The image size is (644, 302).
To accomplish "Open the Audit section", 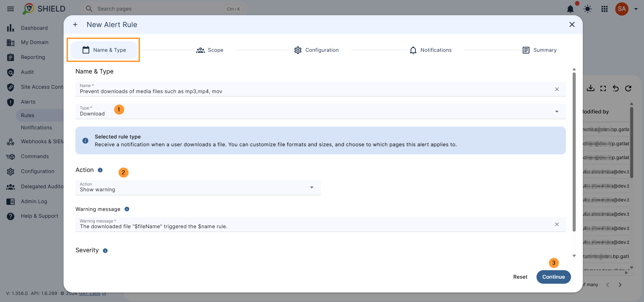I will [x=27, y=72].
